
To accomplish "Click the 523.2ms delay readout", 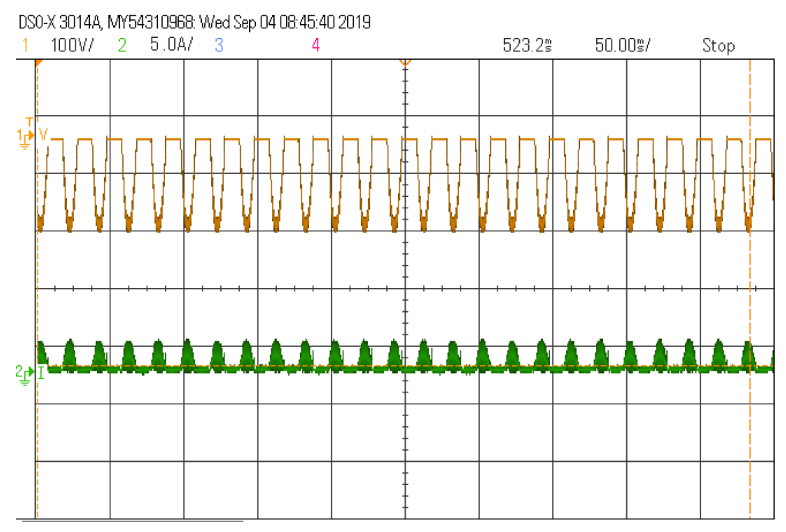I will tap(527, 45).
